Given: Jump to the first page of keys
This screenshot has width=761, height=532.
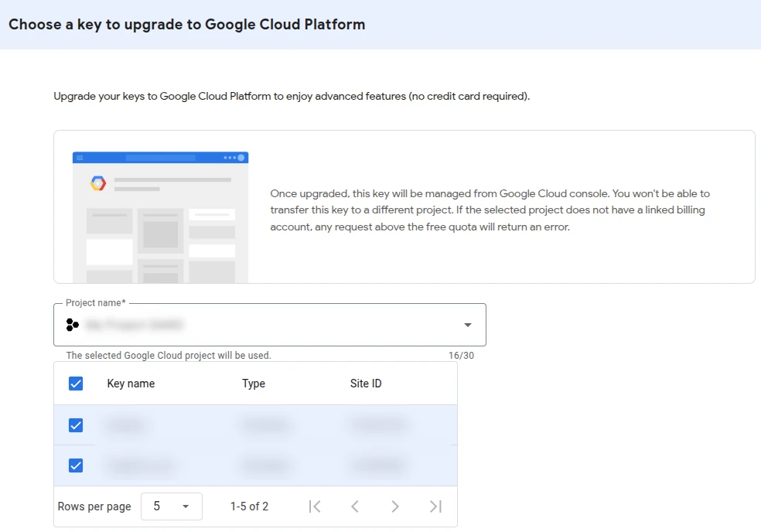Looking at the screenshot, I should click(x=315, y=506).
